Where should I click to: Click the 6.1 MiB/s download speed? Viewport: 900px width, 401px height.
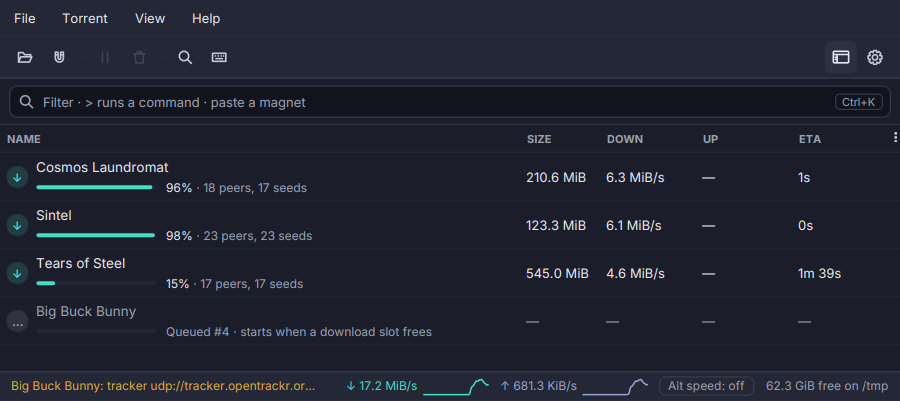(634, 226)
